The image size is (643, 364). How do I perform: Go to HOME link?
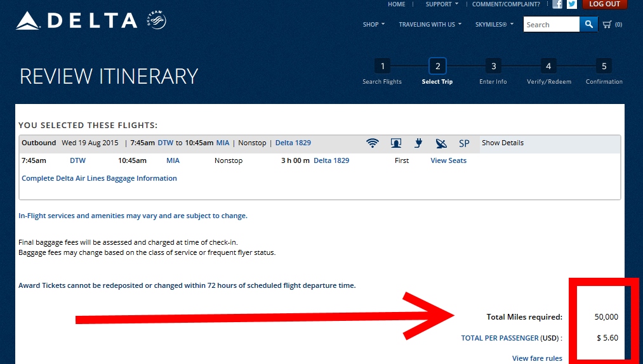point(396,4)
